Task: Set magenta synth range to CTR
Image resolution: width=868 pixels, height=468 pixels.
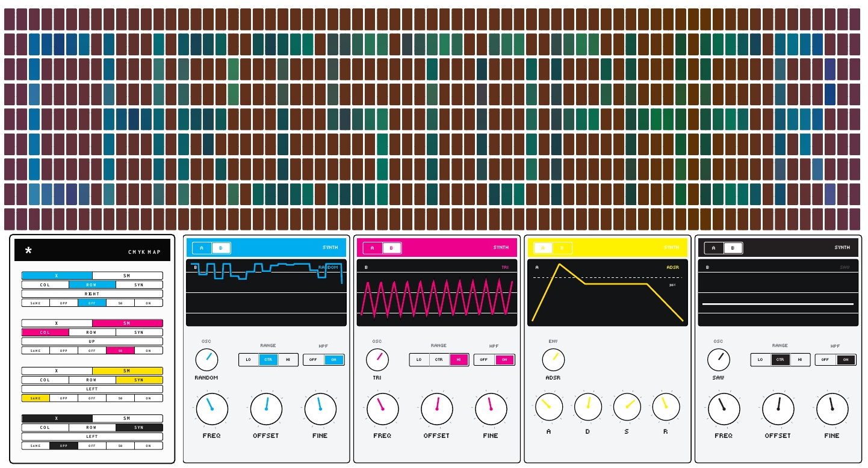Action: click(x=439, y=360)
